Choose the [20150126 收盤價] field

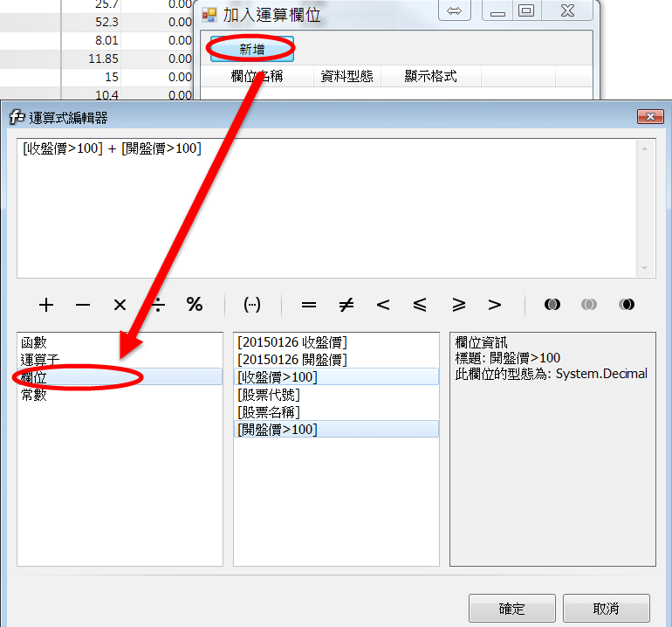coord(336,342)
